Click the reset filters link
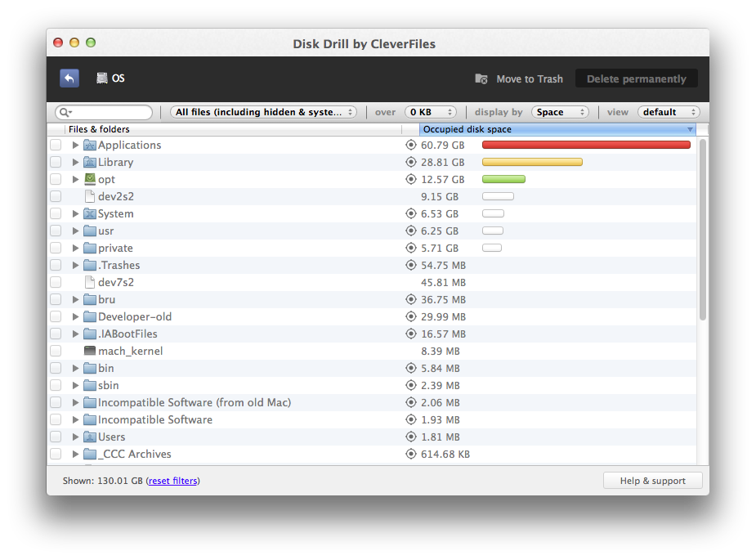Viewport: 756px width, 560px height. (172, 481)
